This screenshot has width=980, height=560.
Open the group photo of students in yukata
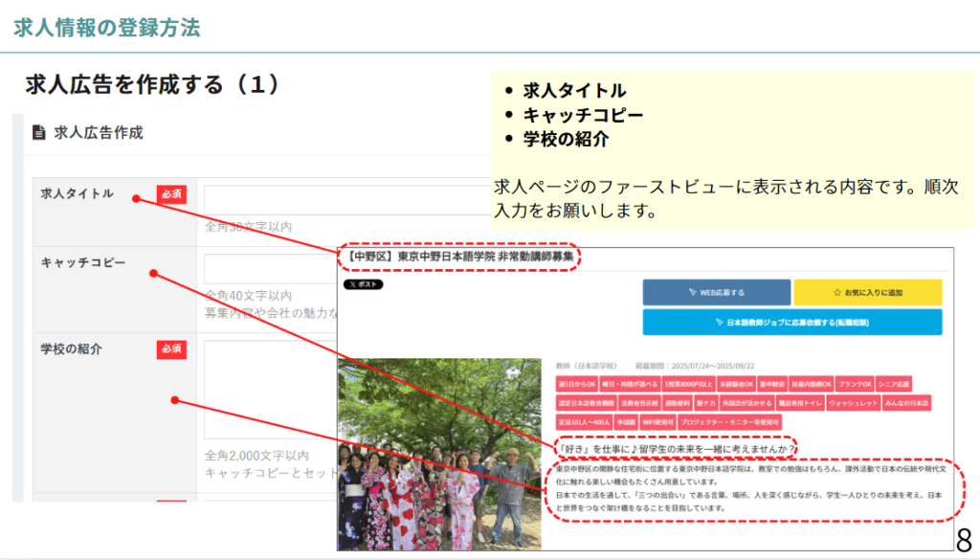(439, 450)
